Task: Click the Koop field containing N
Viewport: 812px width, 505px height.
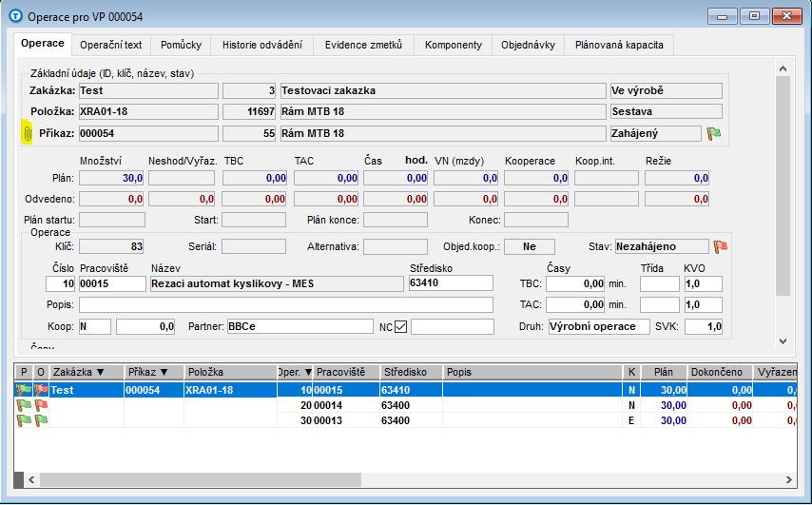Action: pyautogui.click(x=95, y=326)
